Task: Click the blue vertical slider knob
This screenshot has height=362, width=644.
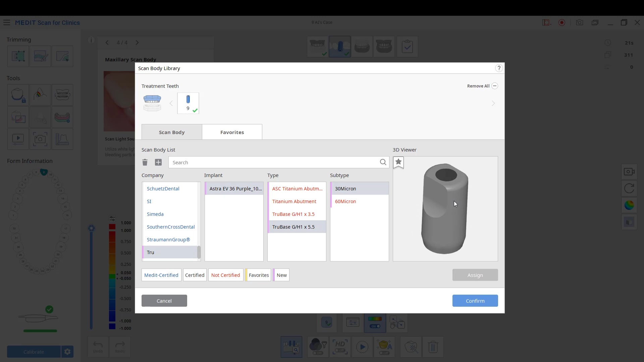Action: pos(91,228)
